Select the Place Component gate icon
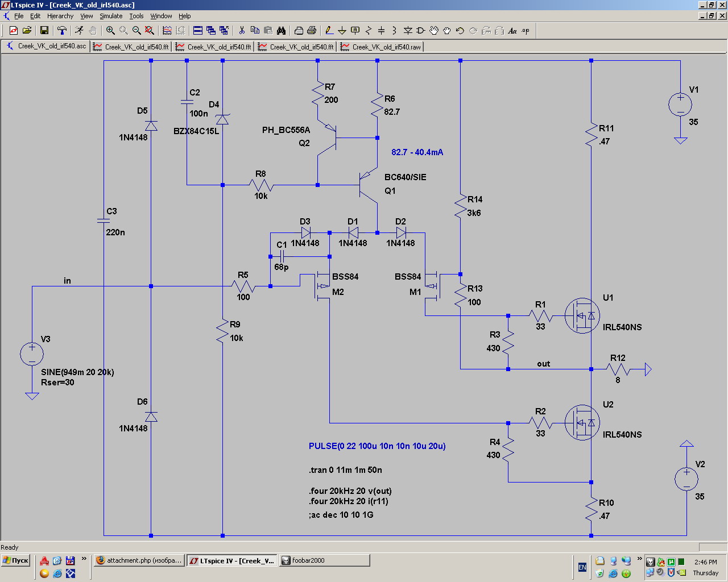The width and height of the screenshot is (728, 582). coord(421,31)
